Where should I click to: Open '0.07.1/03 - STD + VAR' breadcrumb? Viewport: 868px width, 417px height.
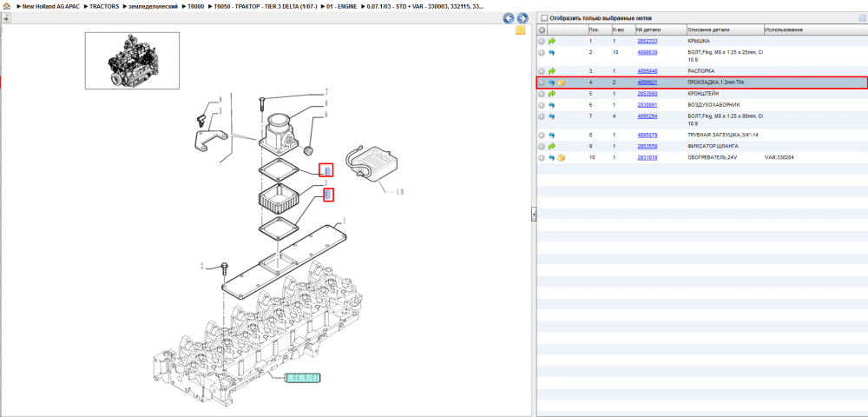tap(425, 7)
